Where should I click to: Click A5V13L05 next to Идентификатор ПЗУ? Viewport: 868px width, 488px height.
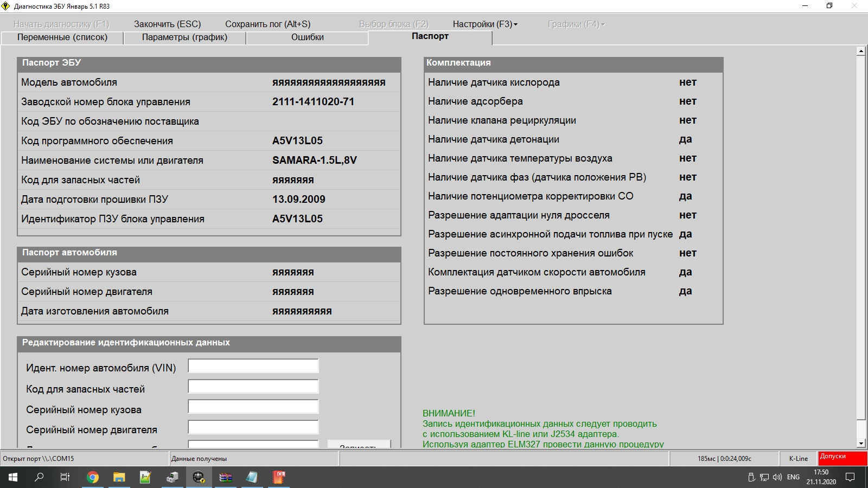(297, 219)
